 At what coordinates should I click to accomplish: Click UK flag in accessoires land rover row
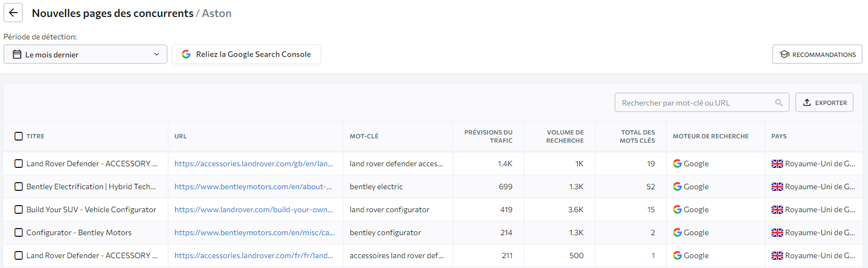[777, 255]
